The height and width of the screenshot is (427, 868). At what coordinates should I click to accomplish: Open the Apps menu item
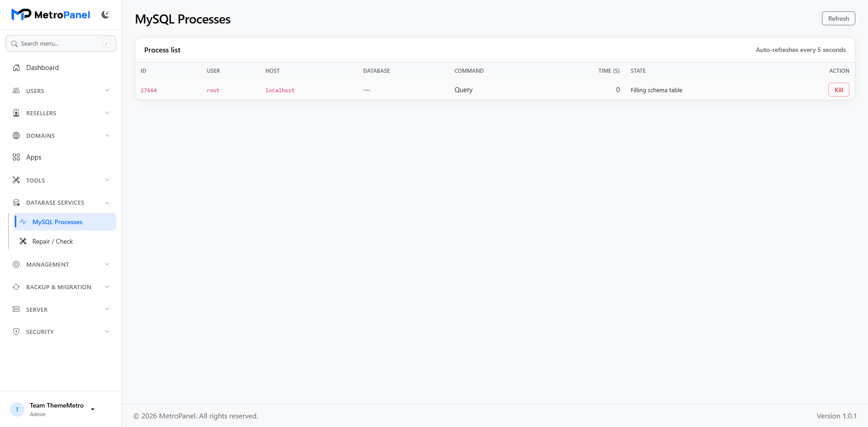(61, 157)
